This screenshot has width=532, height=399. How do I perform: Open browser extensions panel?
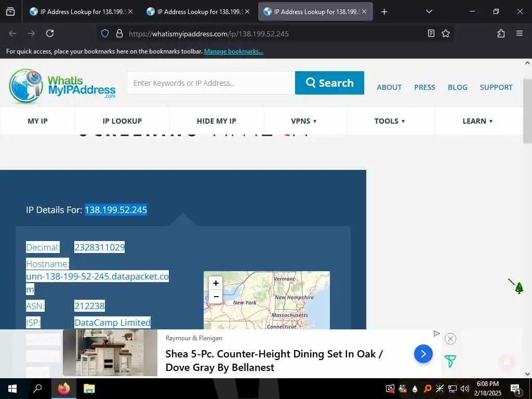click(501, 33)
